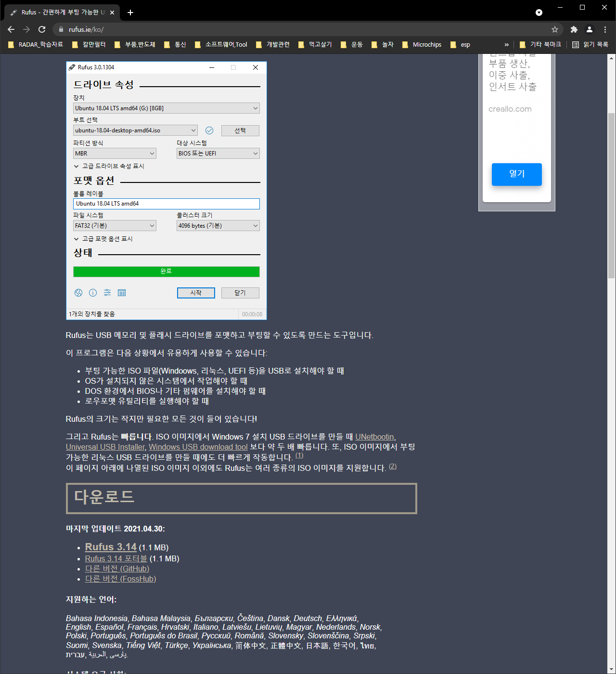Image resolution: width=616 pixels, height=674 pixels.
Task: Click the Rufus settings sliders icon
Action: pos(107,293)
